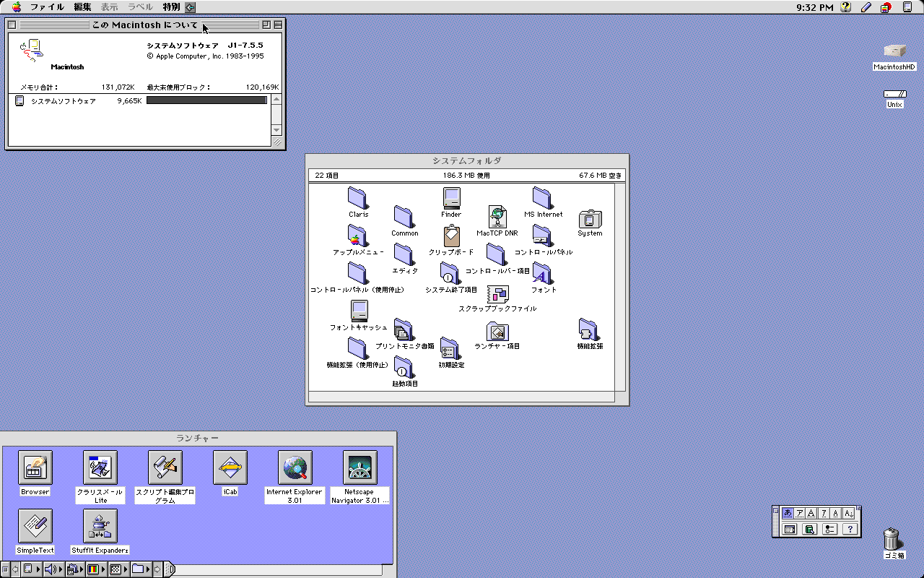Image resolution: width=924 pixels, height=578 pixels.
Task: Open the sound volume control strip module
Action: pyautogui.click(x=54, y=569)
